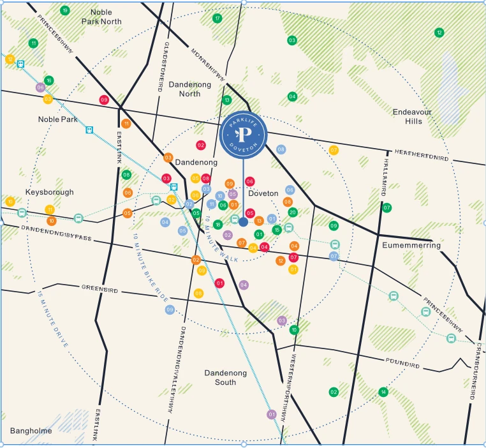The image size is (486, 448).
Task: Select purple marker 01 near Western Port Hwy
Action: pos(271,415)
